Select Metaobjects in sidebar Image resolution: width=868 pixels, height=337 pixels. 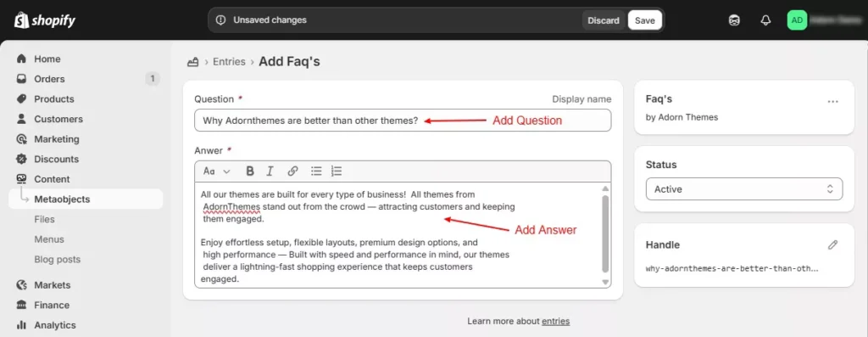point(86,199)
